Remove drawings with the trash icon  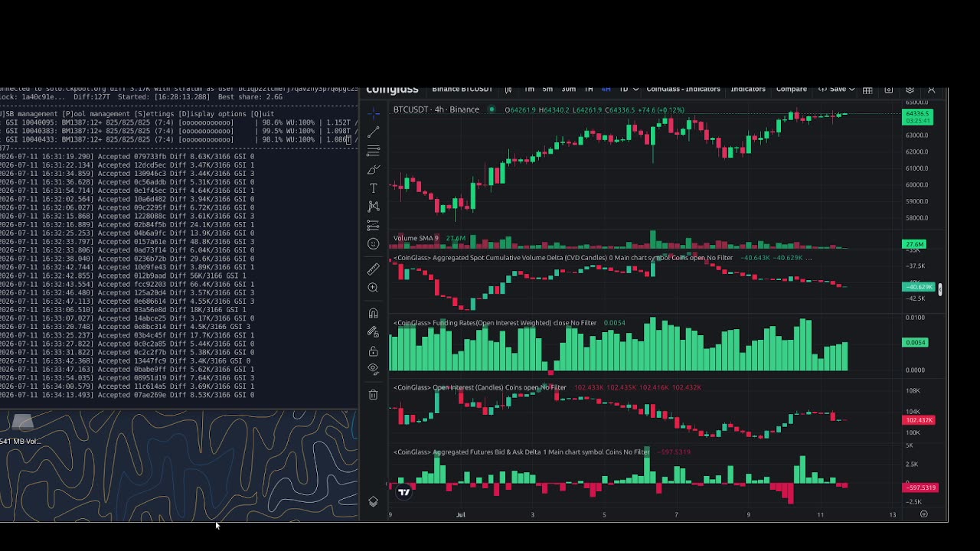[x=373, y=394]
